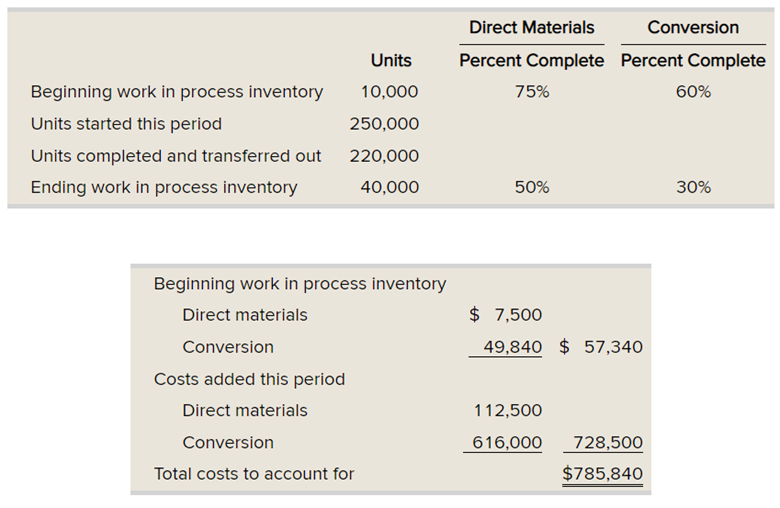Click the Units started this period label

pos(126,124)
